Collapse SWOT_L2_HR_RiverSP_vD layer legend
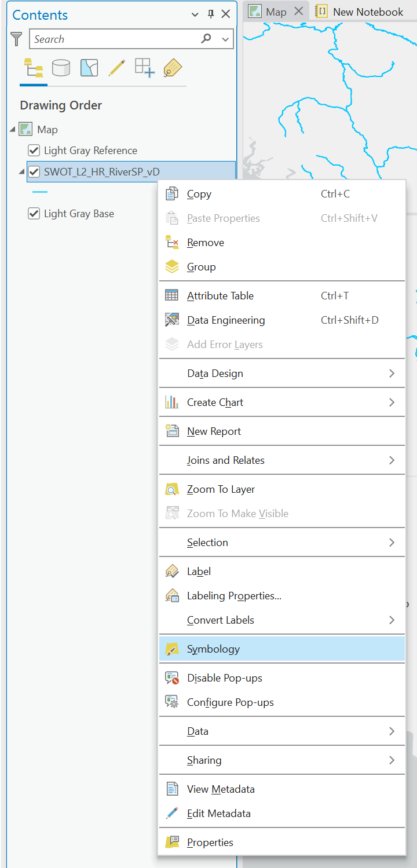Viewport: 417px width, 868px height. [21, 171]
